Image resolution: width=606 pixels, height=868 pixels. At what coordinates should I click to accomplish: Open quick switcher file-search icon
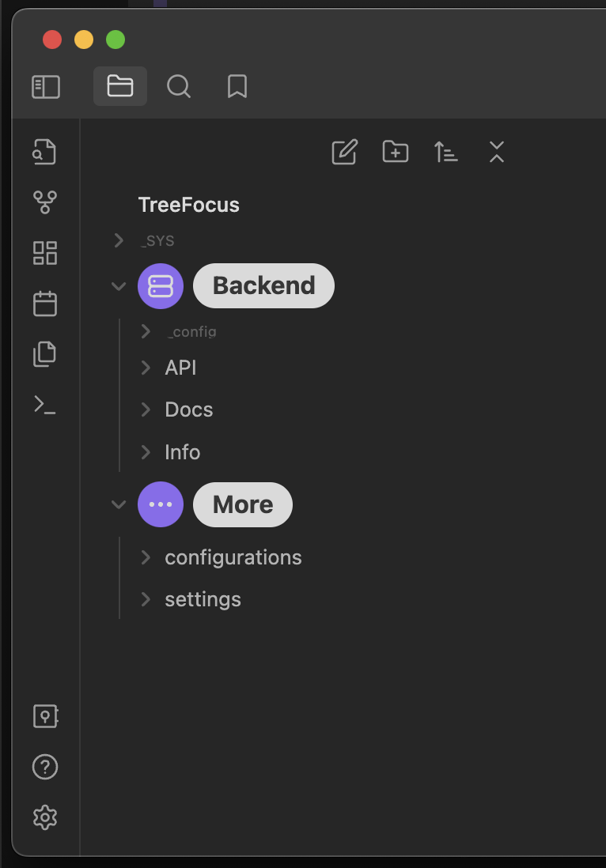(45, 153)
